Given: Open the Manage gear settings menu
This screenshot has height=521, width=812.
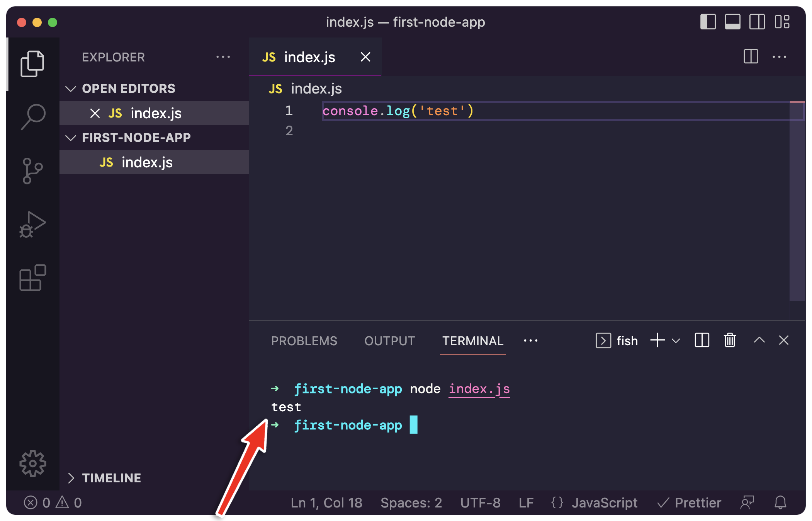Looking at the screenshot, I should click(33, 463).
